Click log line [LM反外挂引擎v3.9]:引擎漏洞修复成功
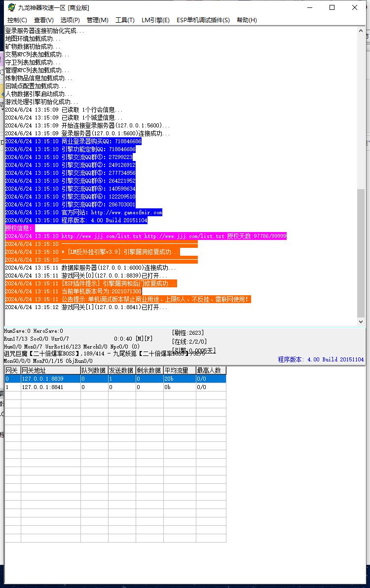Image resolution: width=370 pixels, height=588 pixels. (92, 252)
